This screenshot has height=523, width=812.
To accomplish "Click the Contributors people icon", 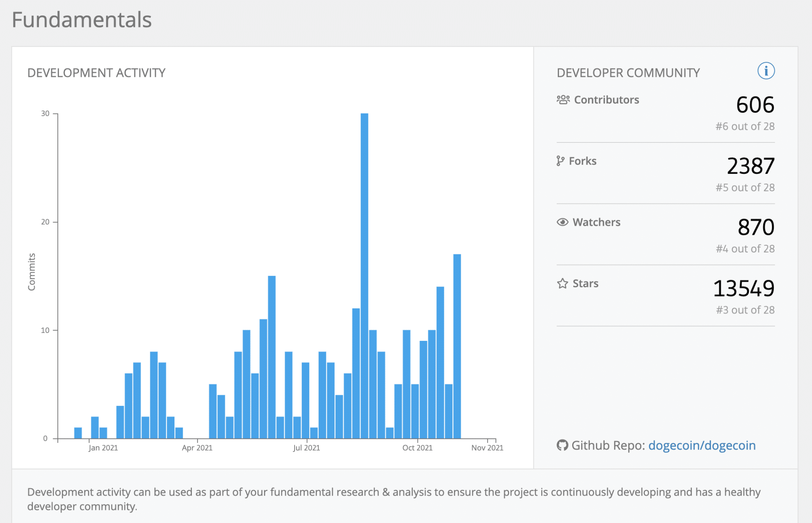I will pyautogui.click(x=563, y=100).
